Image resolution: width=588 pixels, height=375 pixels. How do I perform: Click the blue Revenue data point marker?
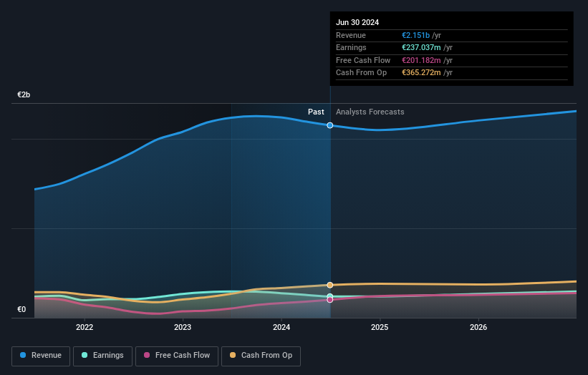330,125
